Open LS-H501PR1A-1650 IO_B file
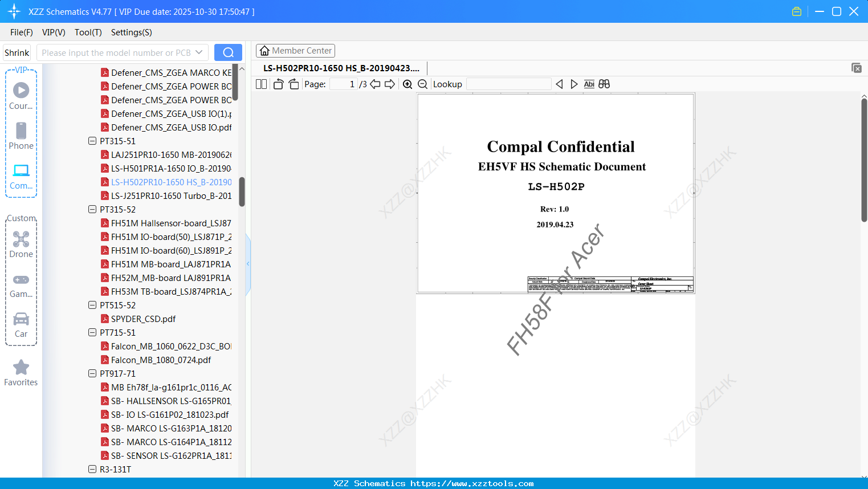The image size is (868, 489). [166, 168]
